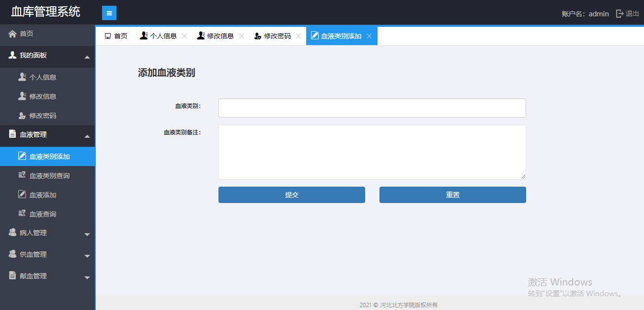Click the 账户名: admin text
This screenshot has height=310, width=644.
(x=585, y=14)
